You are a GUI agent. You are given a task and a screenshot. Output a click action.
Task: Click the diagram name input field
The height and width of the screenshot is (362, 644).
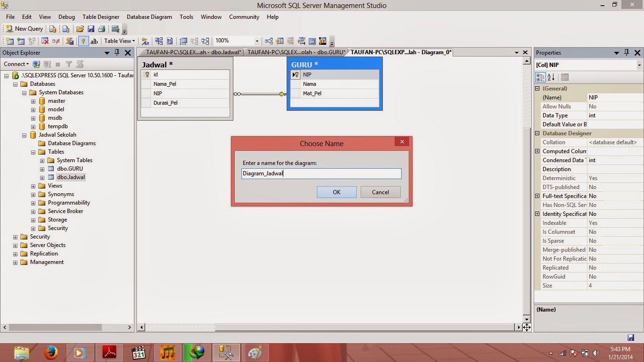coord(322,173)
